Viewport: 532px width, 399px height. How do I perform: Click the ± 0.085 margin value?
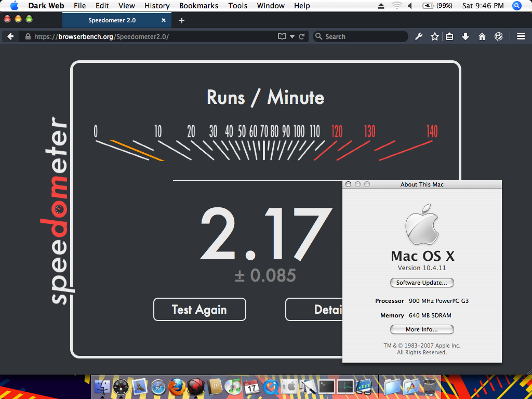click(265, 275)
